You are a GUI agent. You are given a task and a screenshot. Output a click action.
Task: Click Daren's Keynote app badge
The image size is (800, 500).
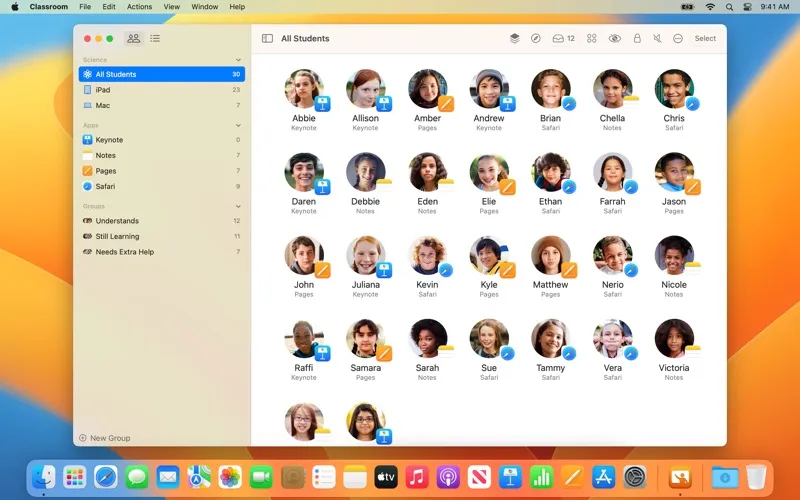tap(322, 187)
